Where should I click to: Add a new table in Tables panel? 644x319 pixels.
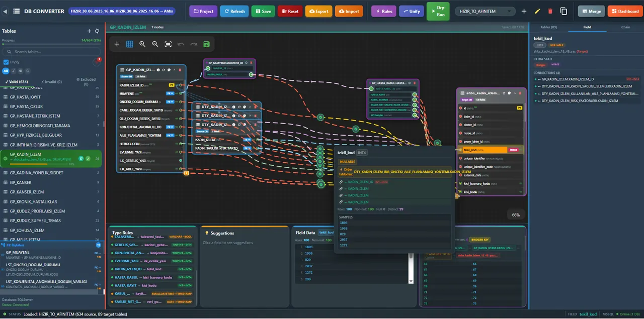(89, 31)
